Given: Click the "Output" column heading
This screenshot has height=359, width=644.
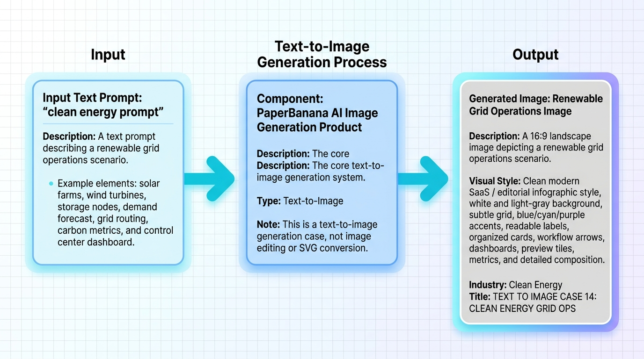Looking at the screenshot, I should [535, 55].
